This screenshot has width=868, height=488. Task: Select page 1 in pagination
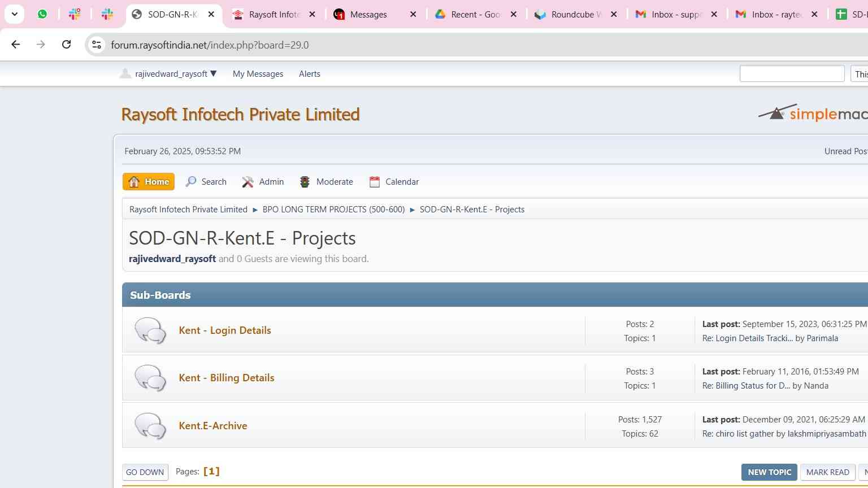point(211,471)
